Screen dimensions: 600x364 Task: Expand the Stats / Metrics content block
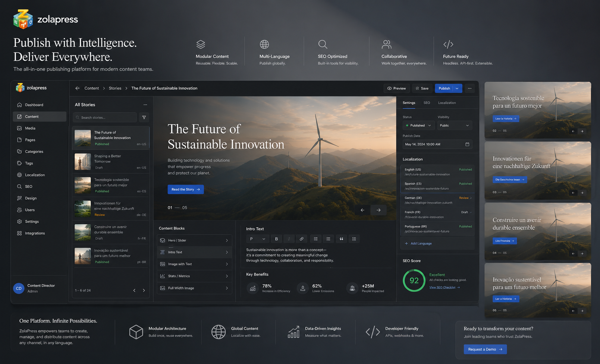click(195, 276)
